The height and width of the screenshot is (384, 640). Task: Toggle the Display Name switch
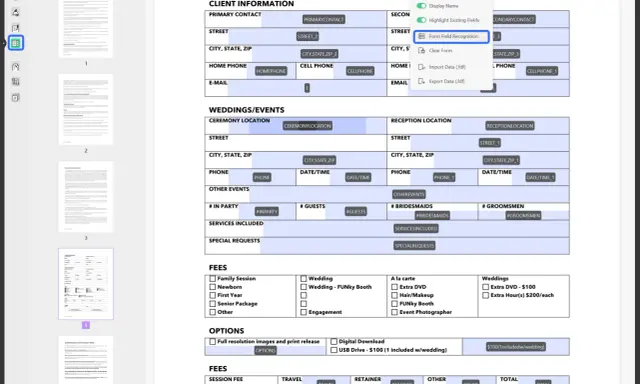click(421, 6)
